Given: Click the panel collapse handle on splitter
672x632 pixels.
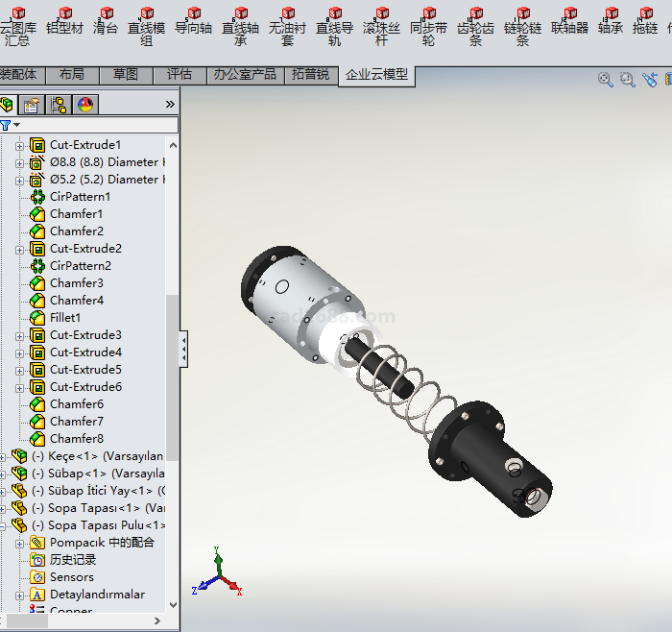Looking at the screenshot, I should point(183,349).
